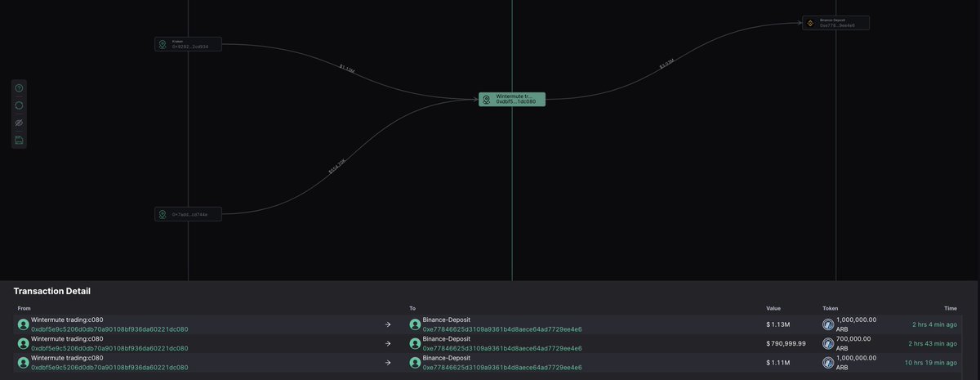Click the Value column header

coord(773,308)
